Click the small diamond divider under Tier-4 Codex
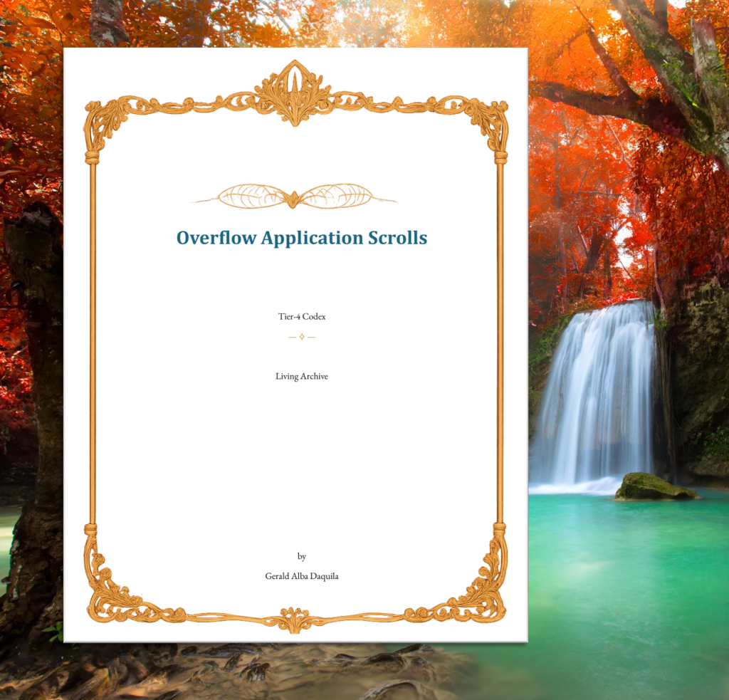Screen dimensions: 729x700 pos(301,337)
